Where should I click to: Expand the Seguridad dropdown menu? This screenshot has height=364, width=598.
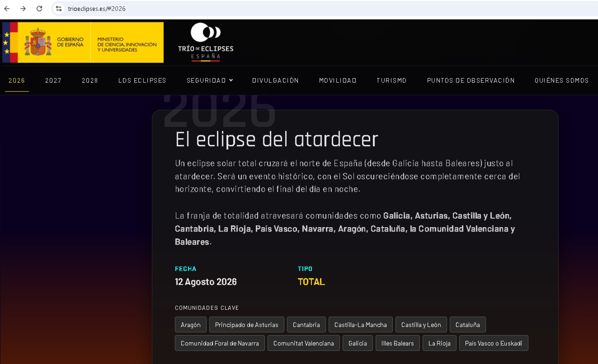coord(210,81)
